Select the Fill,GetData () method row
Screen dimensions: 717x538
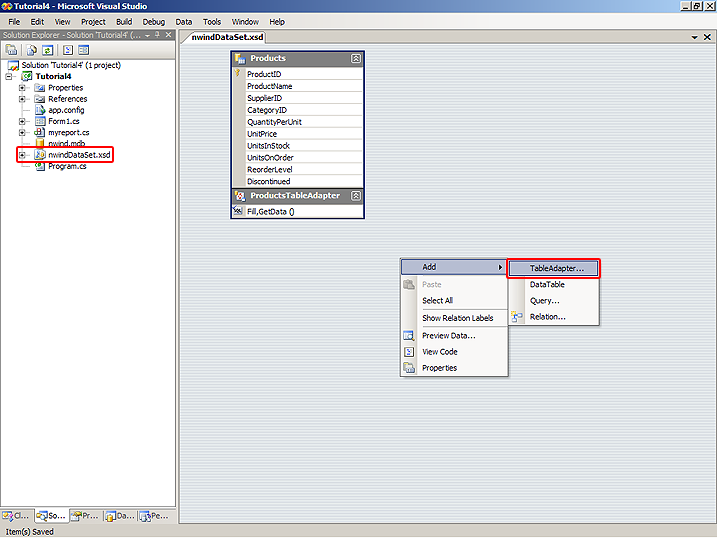pyautogui.click(x=270, y=211)
